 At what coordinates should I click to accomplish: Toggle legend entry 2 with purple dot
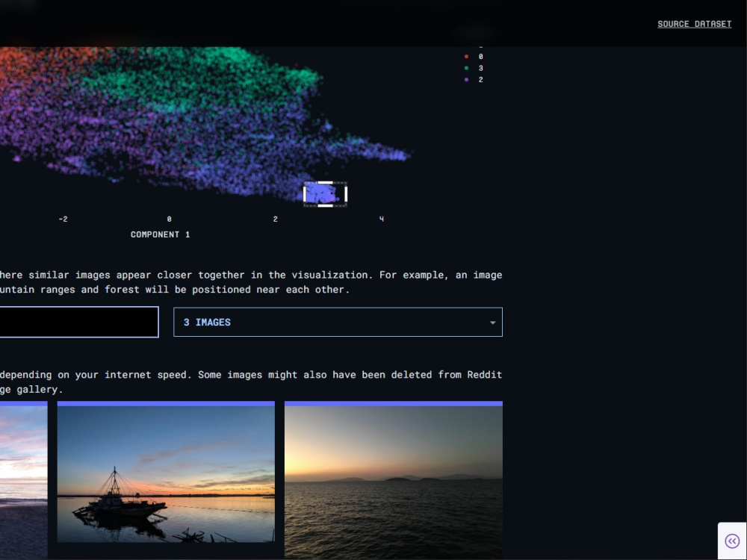click(474, 80)
